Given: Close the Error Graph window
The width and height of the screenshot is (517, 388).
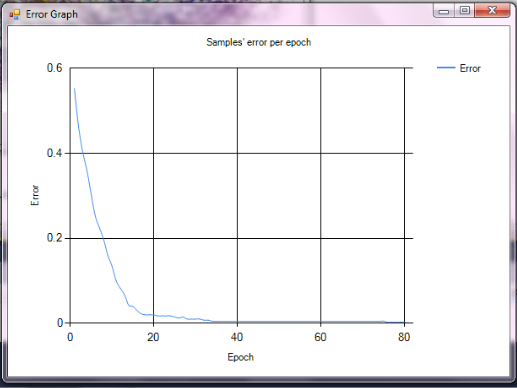Looking at the screenshot, I should click(492, 11).
